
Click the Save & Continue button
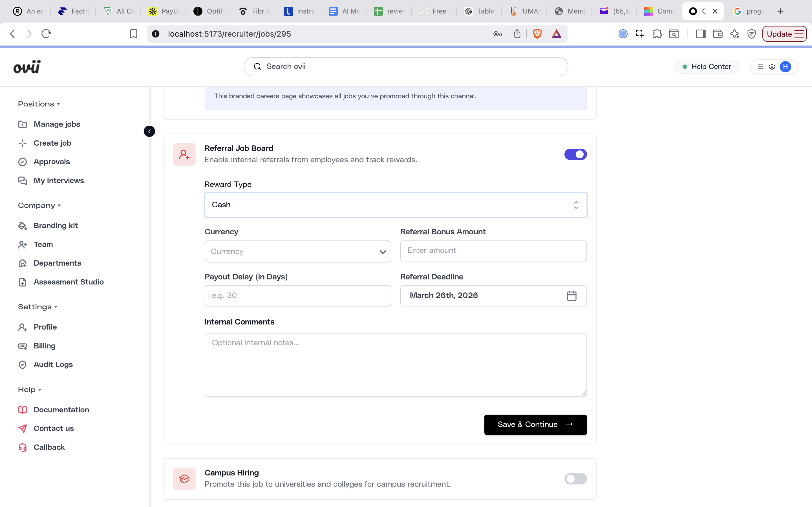(x=535, y=424)
